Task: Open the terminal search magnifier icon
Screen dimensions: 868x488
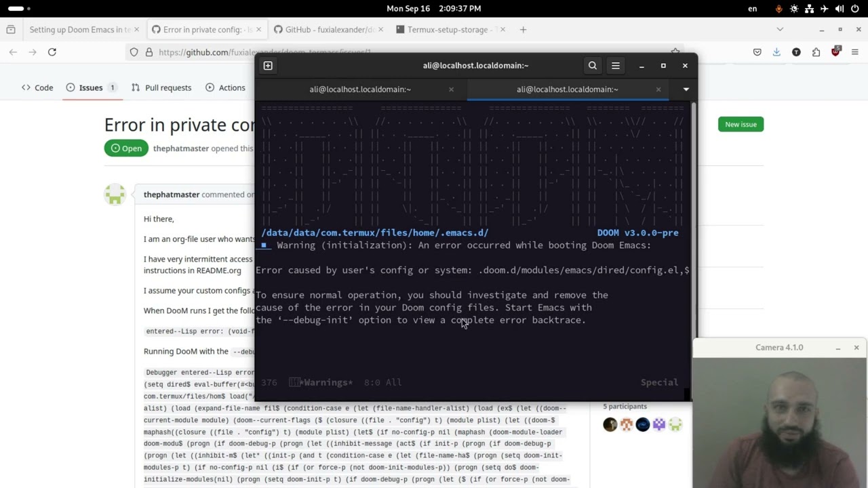Action: [x=593, y=66]
